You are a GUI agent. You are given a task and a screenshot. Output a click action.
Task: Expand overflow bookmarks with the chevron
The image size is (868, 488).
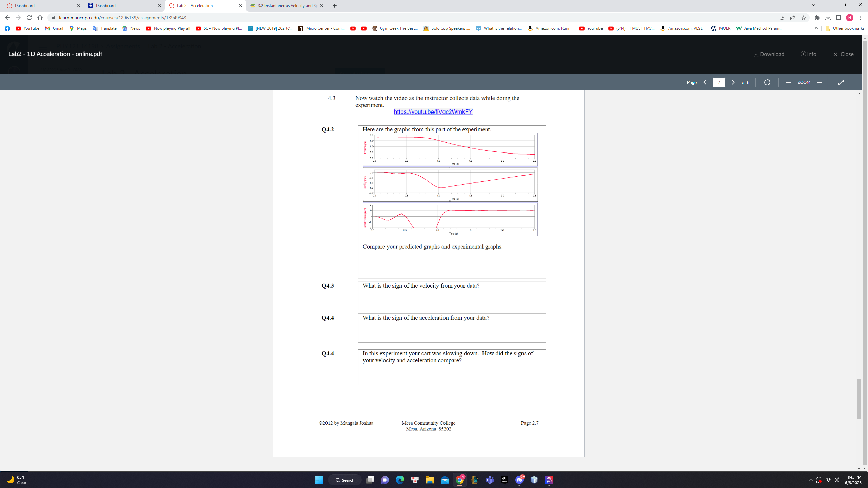(816, 28)
